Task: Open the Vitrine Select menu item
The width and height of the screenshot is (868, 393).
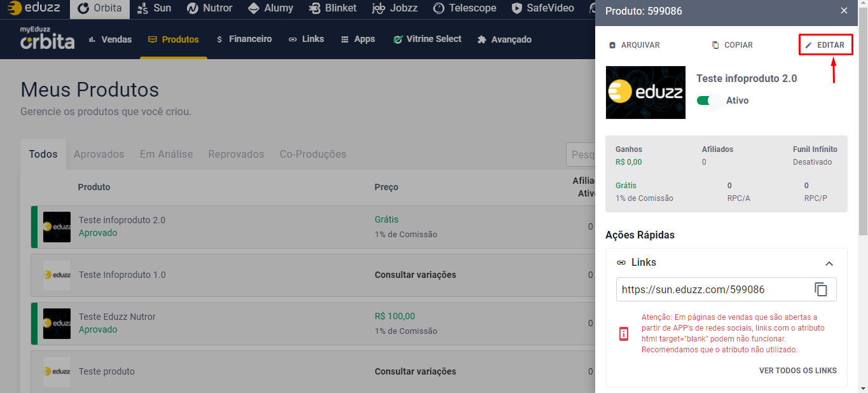Action: point(427,39)
